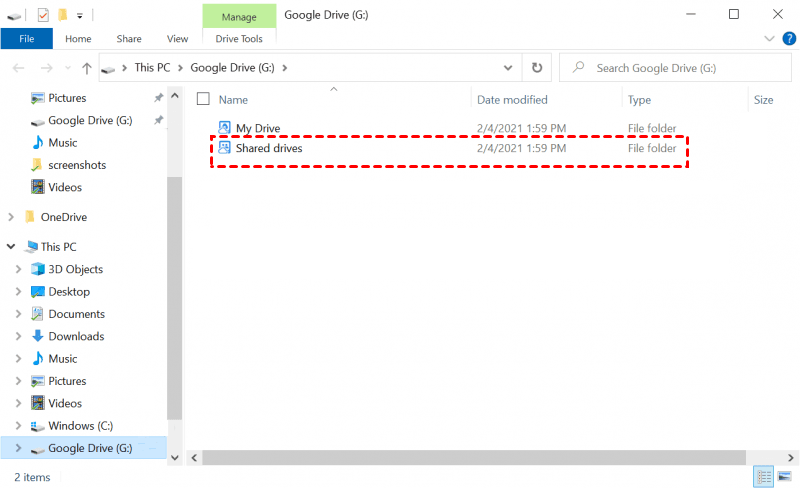Image resolution: width=800 pixels, height=488 pixels.
Task: Open pinned Pictures in Quick access
Action: pyautogui.click(x=67, y=98)
